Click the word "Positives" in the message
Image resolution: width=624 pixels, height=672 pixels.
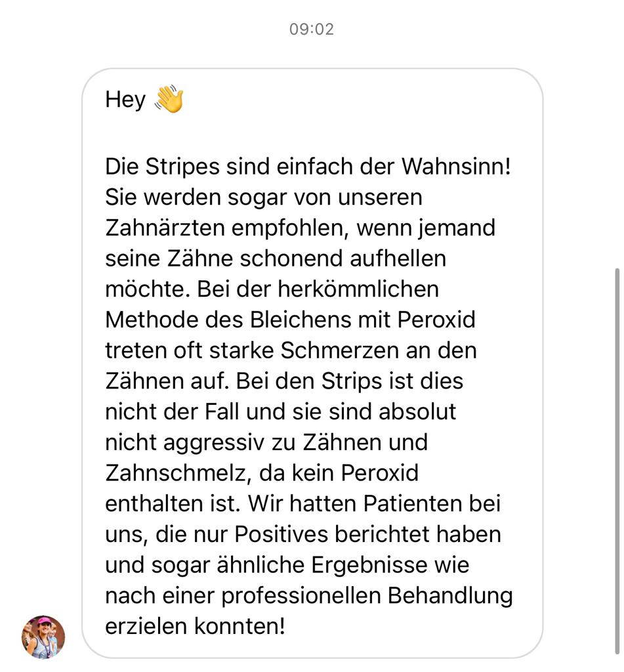(281, 534)
